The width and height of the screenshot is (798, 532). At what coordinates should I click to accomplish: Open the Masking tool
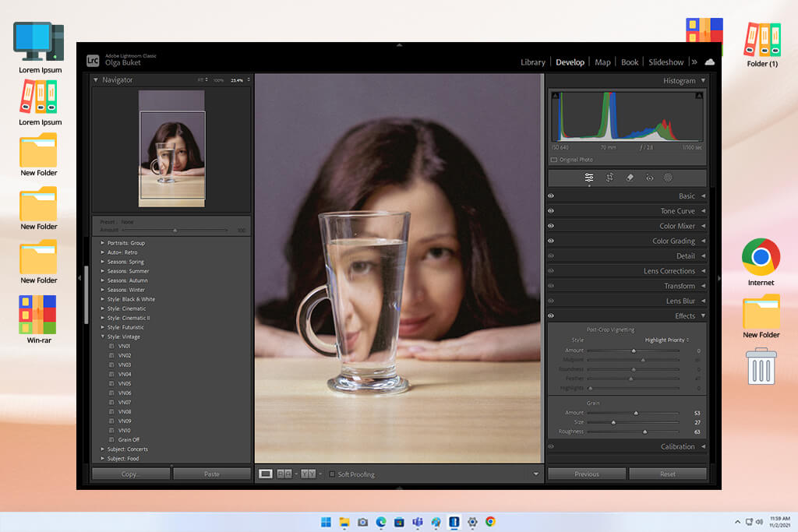(668, 178)
